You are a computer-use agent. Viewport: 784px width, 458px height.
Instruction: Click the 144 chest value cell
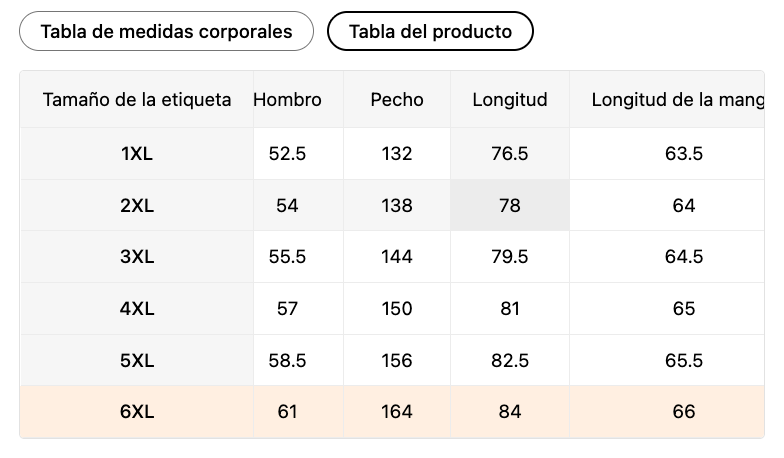[x=397, y=257]
